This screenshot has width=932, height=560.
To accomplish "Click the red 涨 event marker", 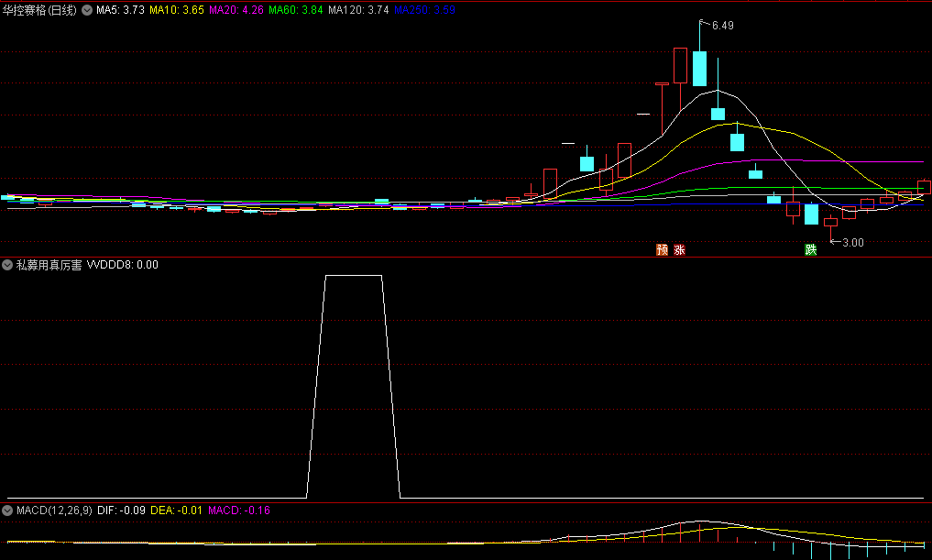I will 680,249.
